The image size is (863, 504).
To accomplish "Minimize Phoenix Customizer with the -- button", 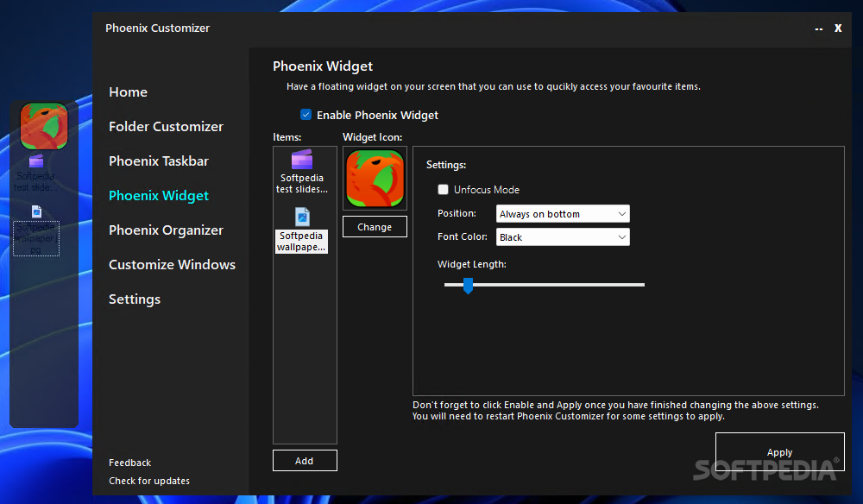I will point(819,28).
